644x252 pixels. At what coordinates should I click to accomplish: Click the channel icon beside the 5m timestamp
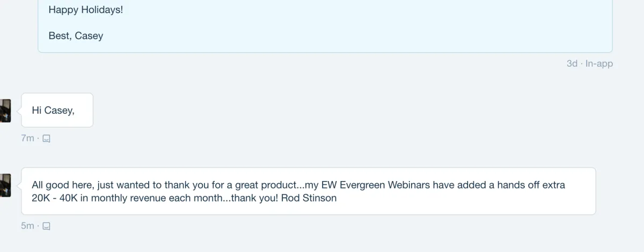click(46, 226)
